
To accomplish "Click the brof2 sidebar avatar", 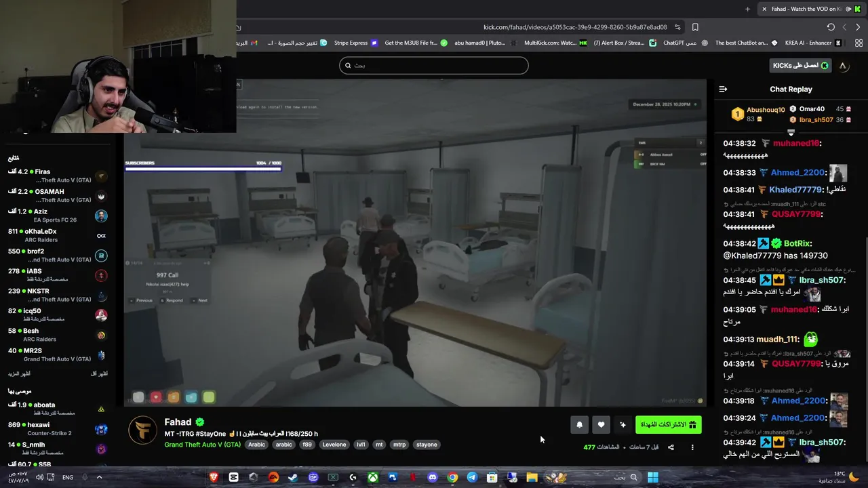I will coord(101,256).
